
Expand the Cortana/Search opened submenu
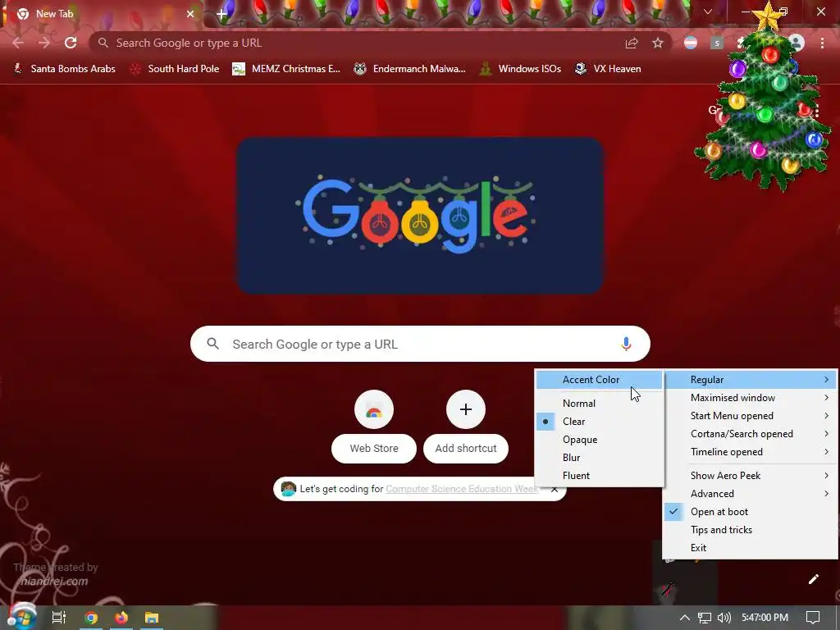click(750, 434)
